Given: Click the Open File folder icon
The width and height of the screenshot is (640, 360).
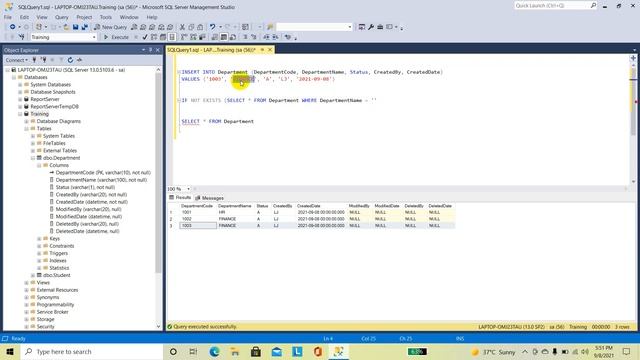Looking at the screenshot, I should tap(66, 27).
